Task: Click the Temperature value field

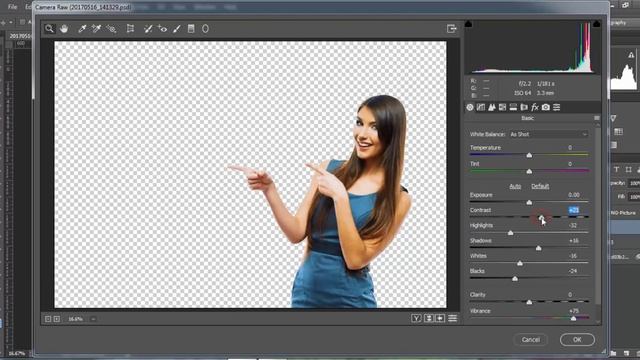Action: (x=570, y=148)
